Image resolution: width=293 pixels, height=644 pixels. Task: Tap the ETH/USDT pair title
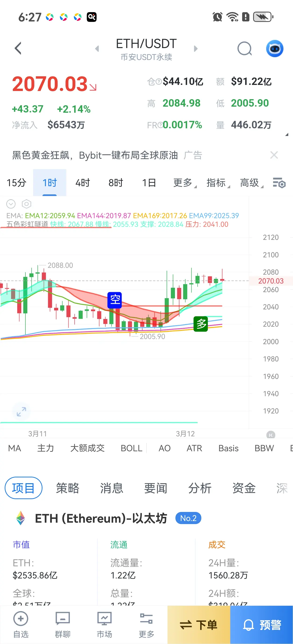(x=146, y=44)
